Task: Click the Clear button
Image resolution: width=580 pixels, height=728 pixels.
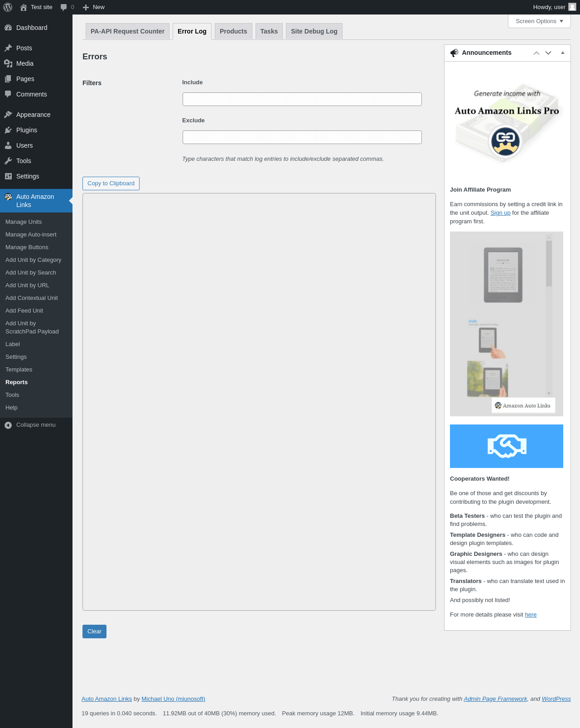Action: click(94, 632)
